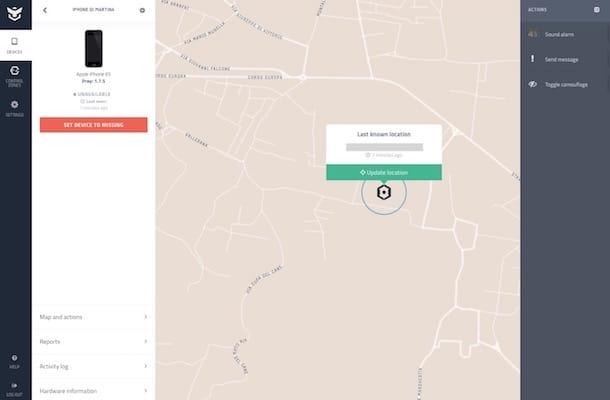Open the Hardware information section
Image resolution: width=610 pixels, height=400 pixels.
point(93,390)
